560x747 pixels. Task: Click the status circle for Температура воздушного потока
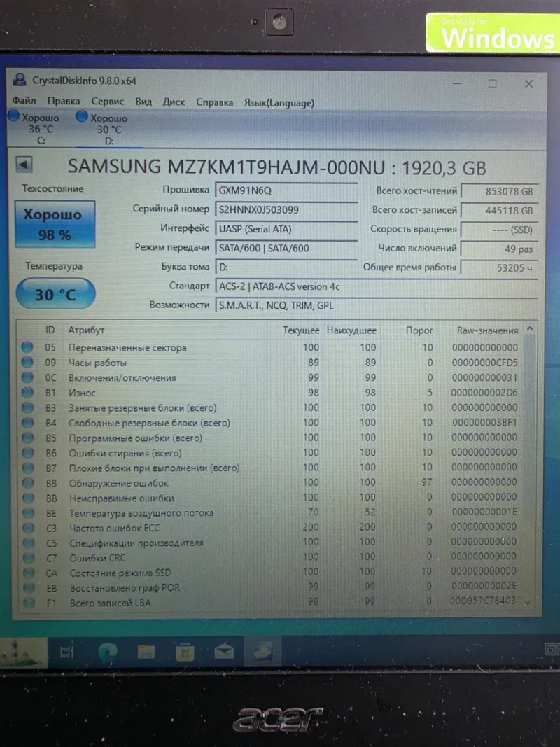pos(29,513)
